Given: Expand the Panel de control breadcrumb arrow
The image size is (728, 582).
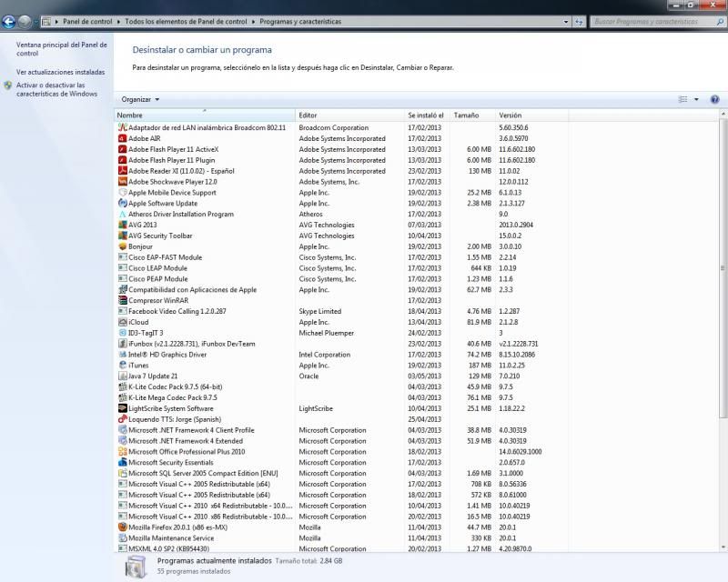Looking at the screenshot, I should pos(119,21).
